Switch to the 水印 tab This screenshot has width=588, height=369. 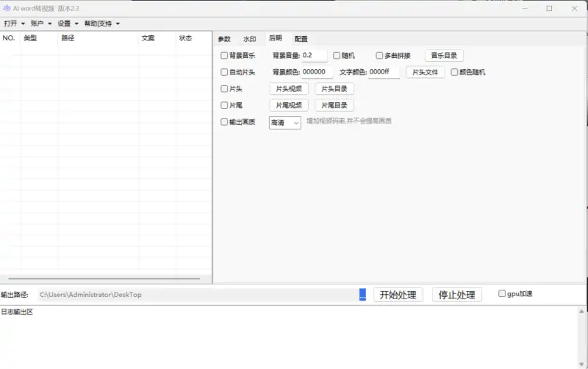[249, 39]
